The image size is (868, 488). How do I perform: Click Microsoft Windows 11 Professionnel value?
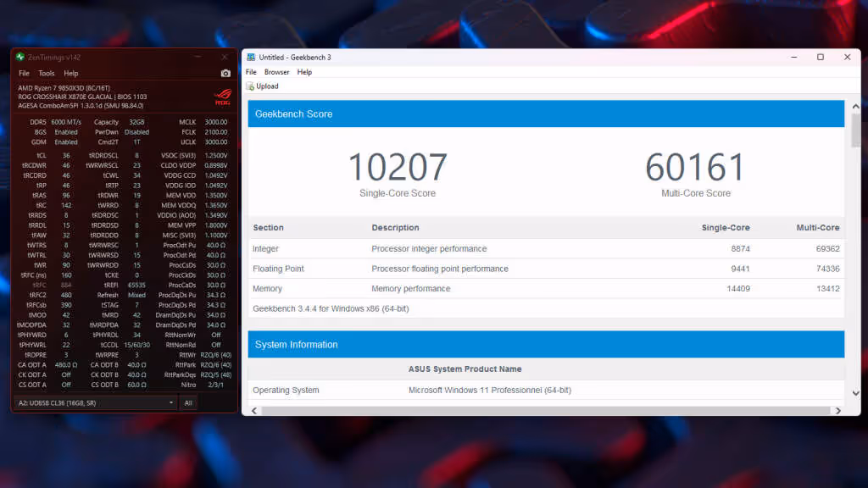tap(490, 390)
